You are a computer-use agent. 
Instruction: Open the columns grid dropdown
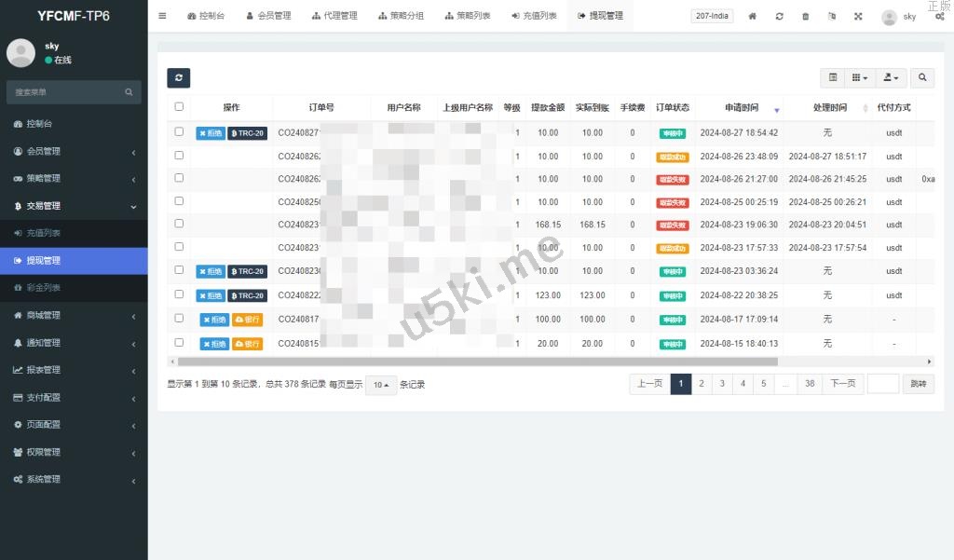coord(860,78)
